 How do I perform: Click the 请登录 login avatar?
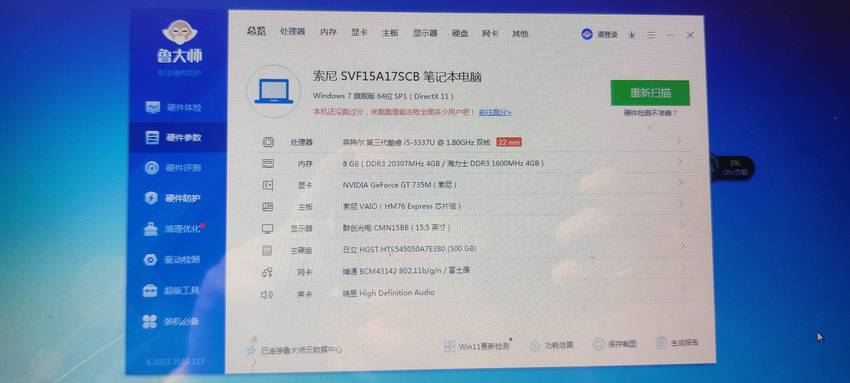coord(587,34)
